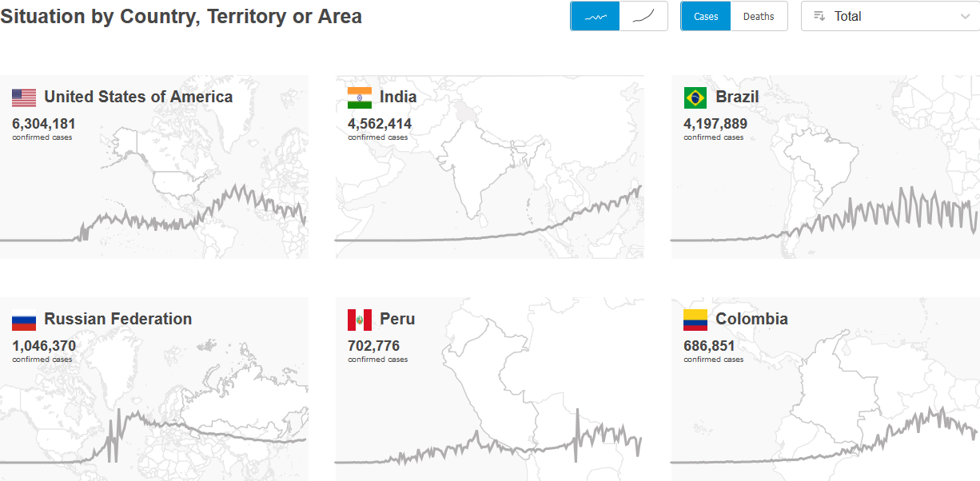
Task: Click the Situation by Country heading
Action: [x=181, y=17]
